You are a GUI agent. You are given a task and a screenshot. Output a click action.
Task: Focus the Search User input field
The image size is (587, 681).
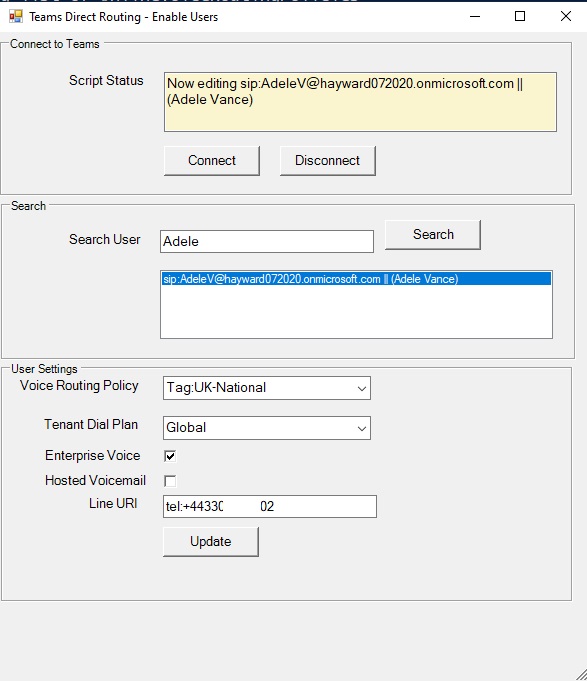267,241
